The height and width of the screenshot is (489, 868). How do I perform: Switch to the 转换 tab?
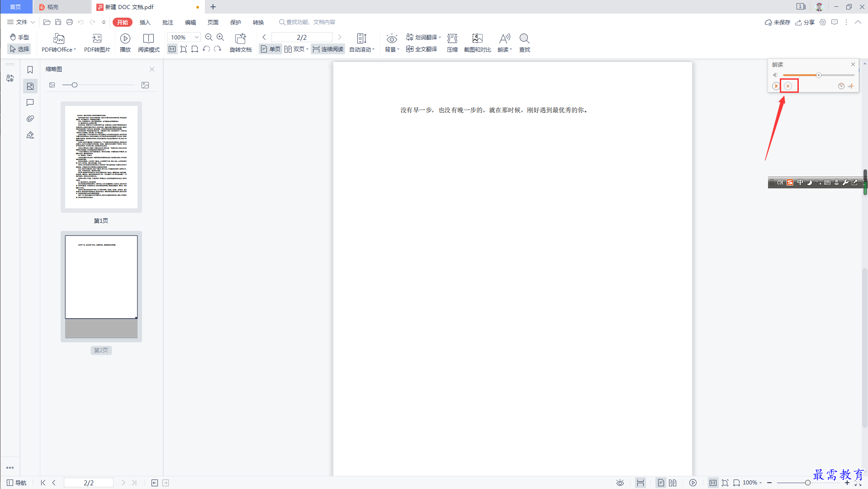pos(258,22)
